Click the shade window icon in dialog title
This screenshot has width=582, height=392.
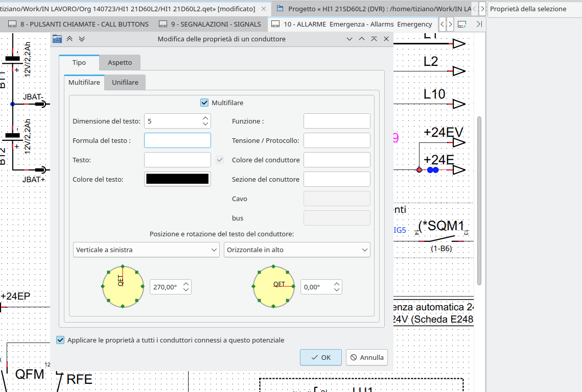pyautogui.click(x=374, y=39)
